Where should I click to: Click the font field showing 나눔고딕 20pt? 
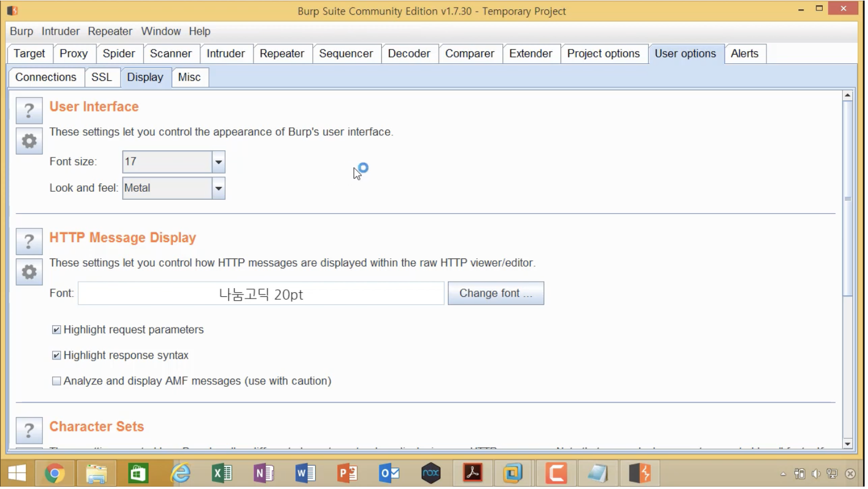pyautogui.click(x=261, y=293)
